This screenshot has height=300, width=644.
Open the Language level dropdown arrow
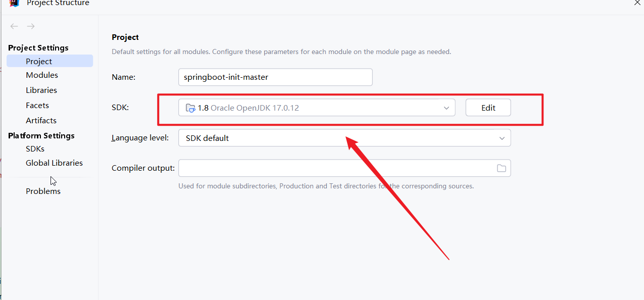tap(502, 138)
